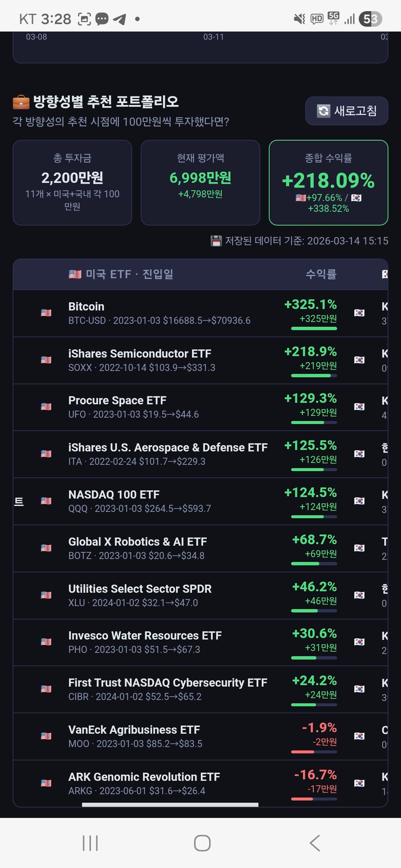
Task: Tap the 새로고침 refresh button
Action: click(346, 111)
